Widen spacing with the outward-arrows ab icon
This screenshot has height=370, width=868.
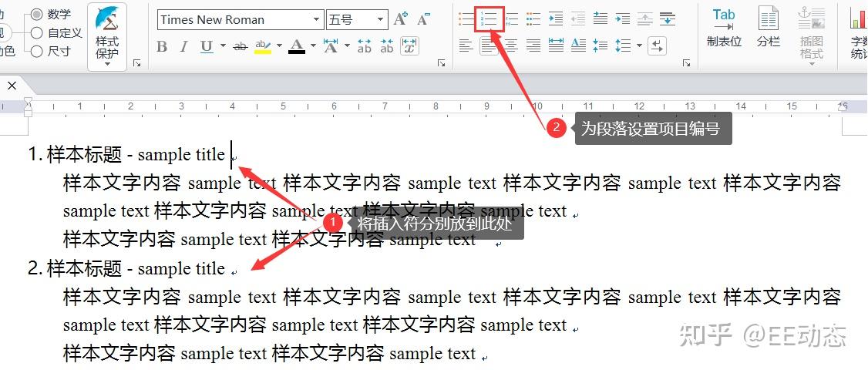365,46
